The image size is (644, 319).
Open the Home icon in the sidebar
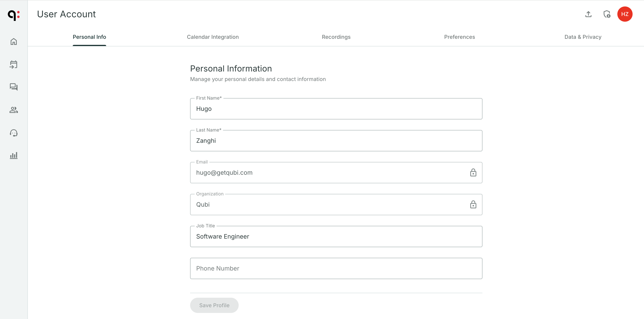(x=14, y=41)
